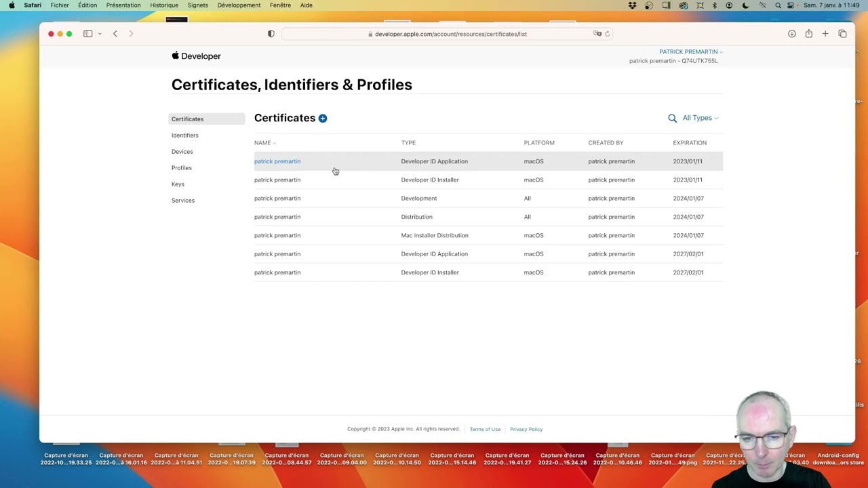Show the tab overview

pos(842,34)
